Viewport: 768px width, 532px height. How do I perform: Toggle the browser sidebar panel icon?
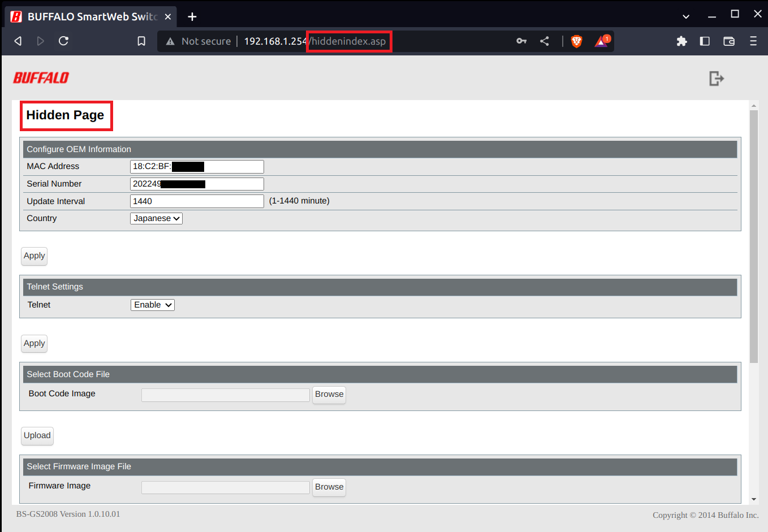tap(705, 41)
